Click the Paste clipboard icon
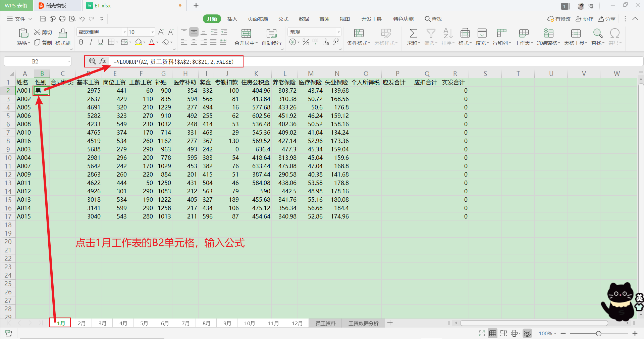 click(23, 33)
